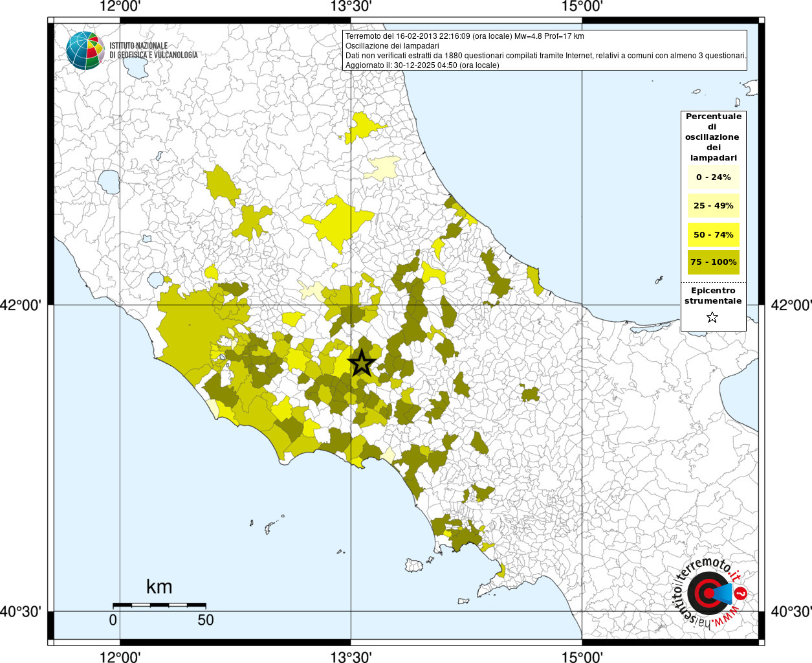812x663 pixels.
Task: Select the 75 - 100% legend swatch
Action: point(713,262)
